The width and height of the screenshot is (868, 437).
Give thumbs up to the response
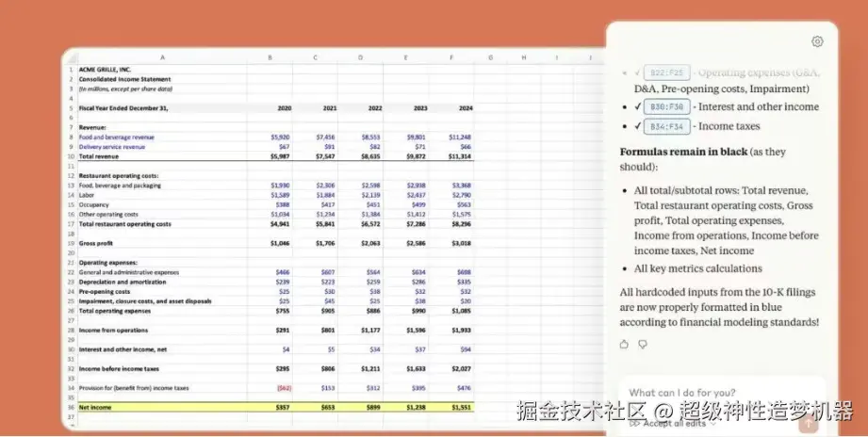tap(624, 344)
